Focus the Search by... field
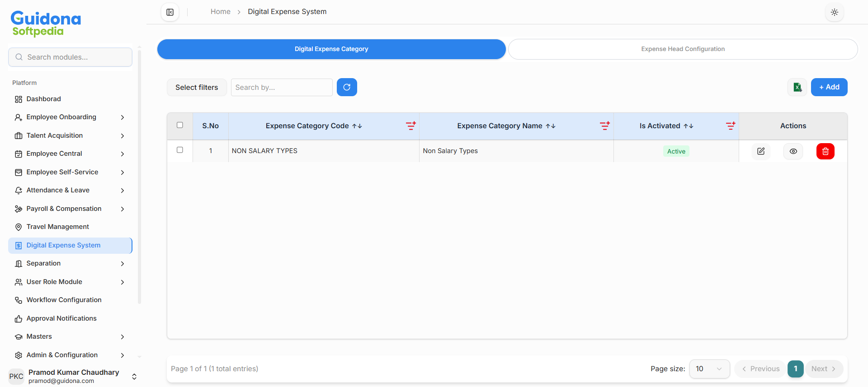 point(282,88)
